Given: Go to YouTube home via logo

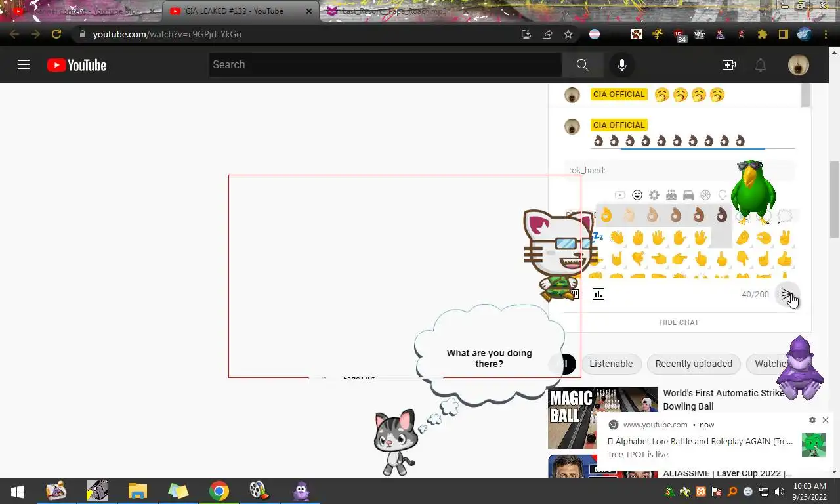Looking at the screenshot, I should click(77, 65).
